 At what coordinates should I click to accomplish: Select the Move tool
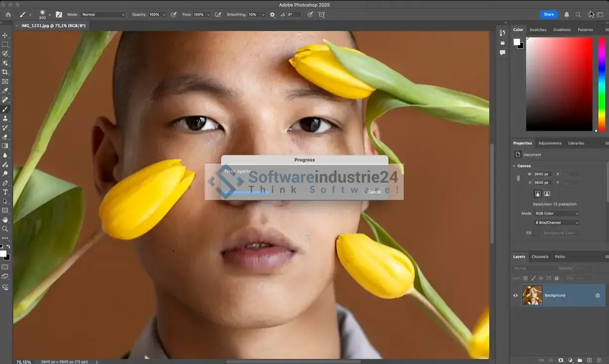(5, 35)
